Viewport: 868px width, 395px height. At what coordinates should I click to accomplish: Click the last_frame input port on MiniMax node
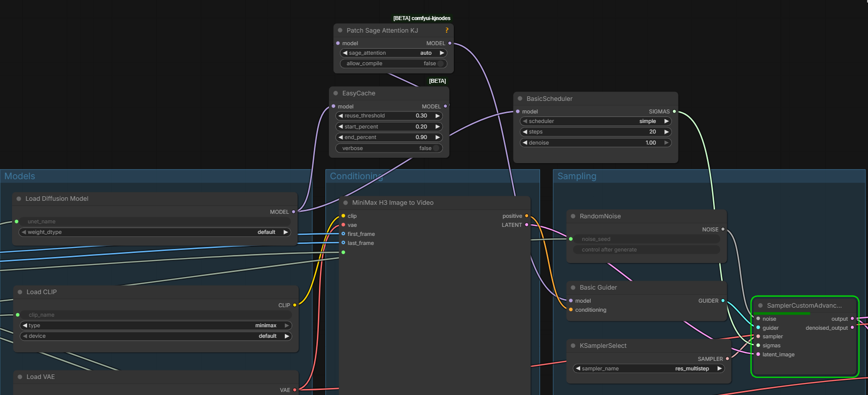tap(343, 243)
